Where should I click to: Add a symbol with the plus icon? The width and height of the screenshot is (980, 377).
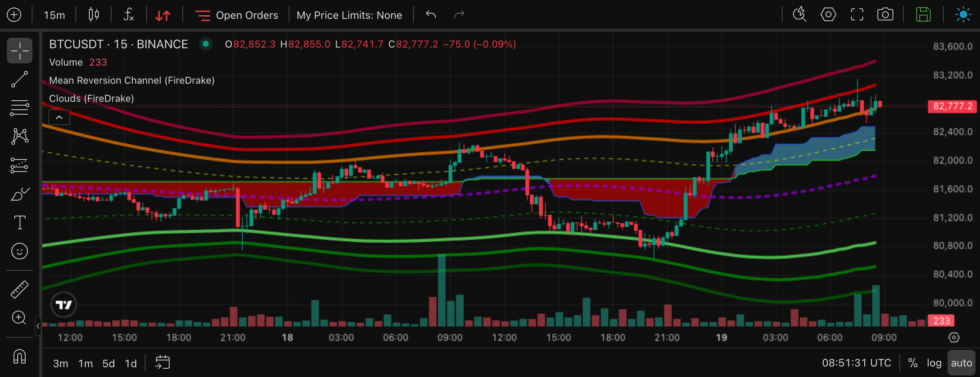(x=14, y=15)
